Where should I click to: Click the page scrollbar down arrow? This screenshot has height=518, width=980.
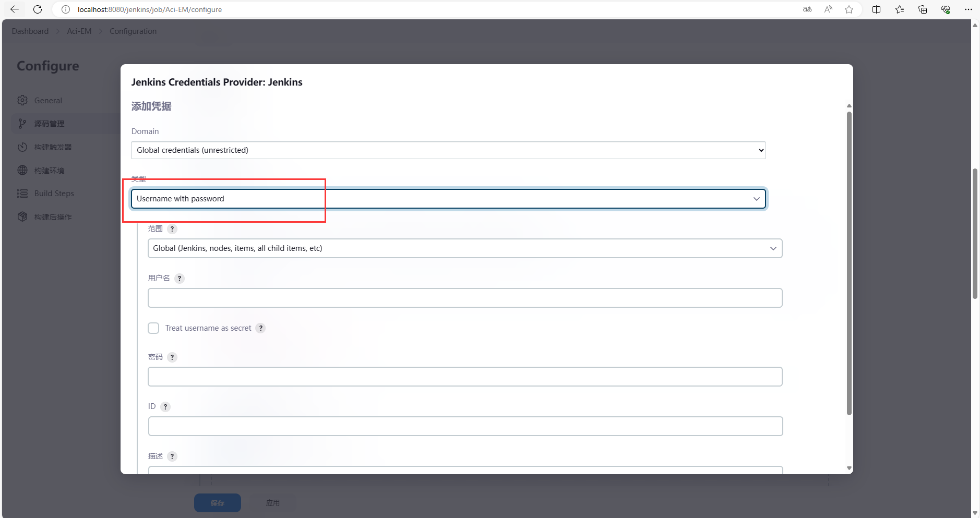click(975, 513)
